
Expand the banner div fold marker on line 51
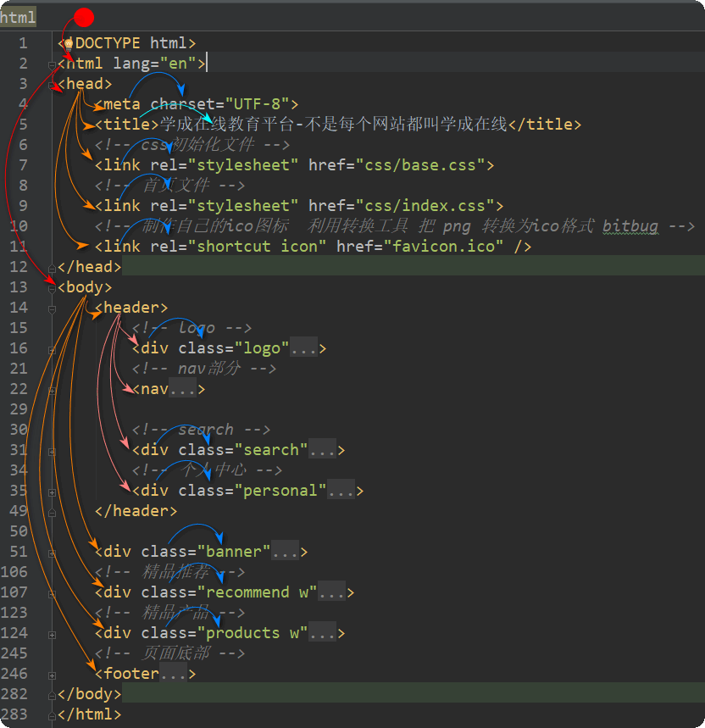pos(52,553)
